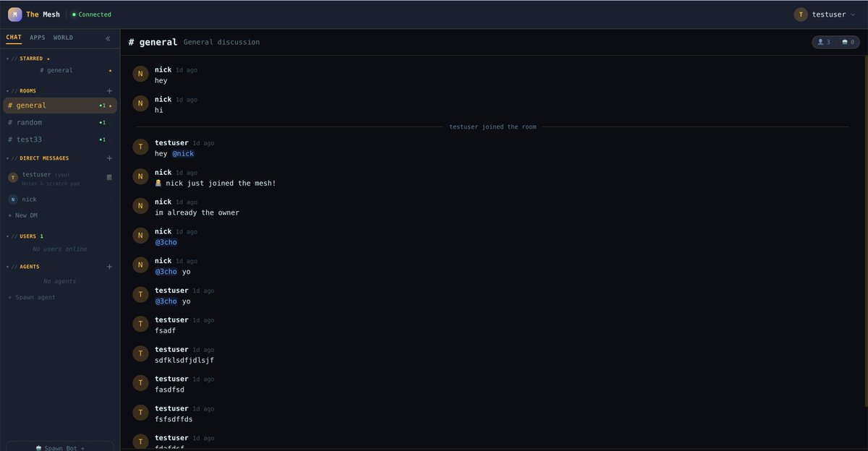Image resolution: width=868 pixels, height=451 pixels.
Task: Open the test33 room
Action: (x=60, y=139)
